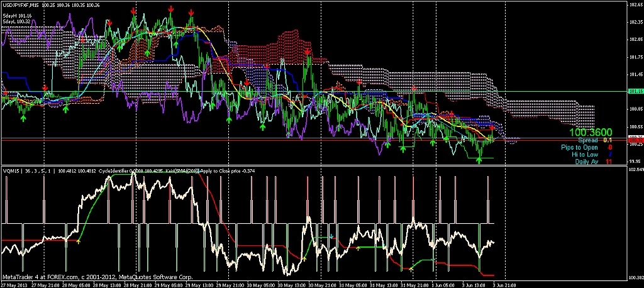
Task: Click the 102.65 value on the price scale
Action: click(x=635, y=5)
